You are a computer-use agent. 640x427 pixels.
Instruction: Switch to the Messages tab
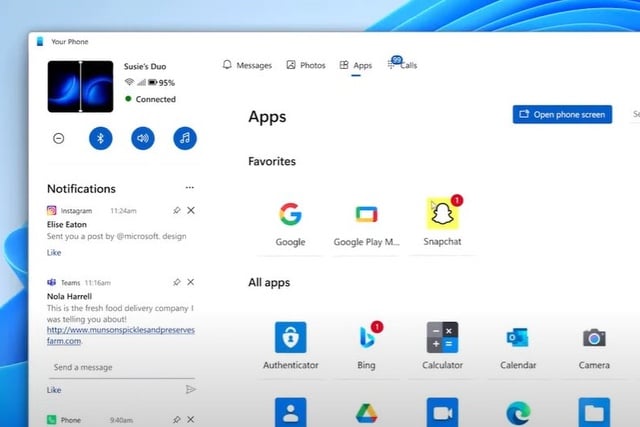pos(247,65)
